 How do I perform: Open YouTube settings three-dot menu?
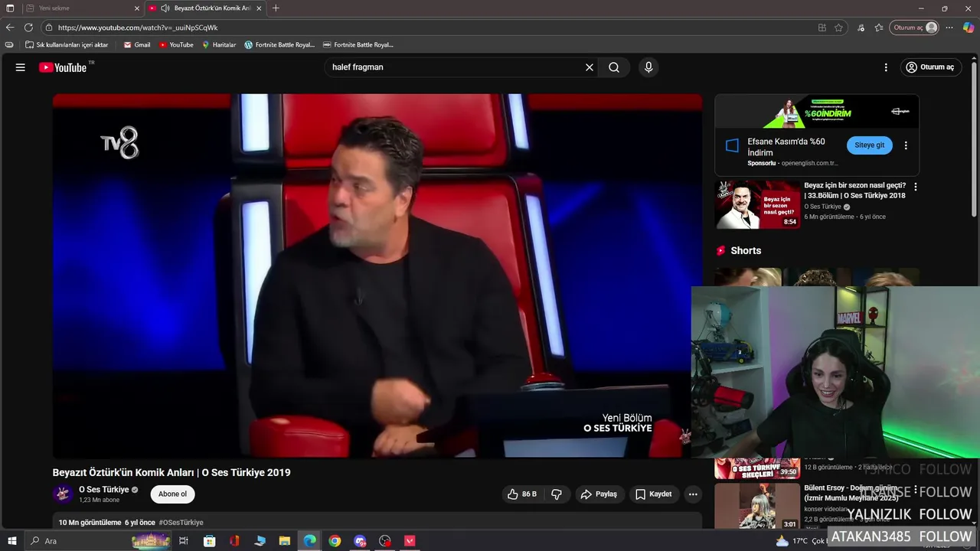point(886,67)
